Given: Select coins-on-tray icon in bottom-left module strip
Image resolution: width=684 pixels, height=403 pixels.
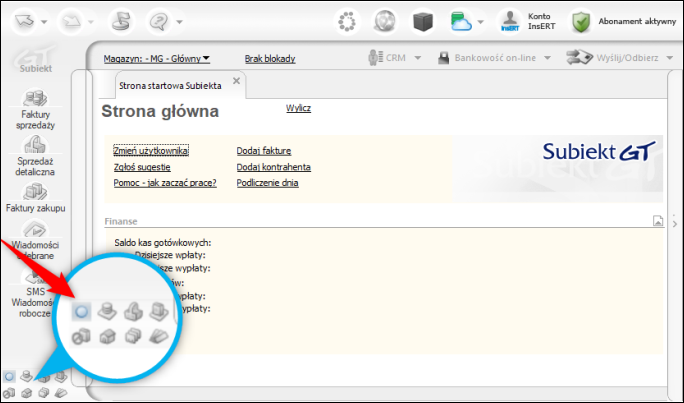Looking at the screenshot, I should (x=27, y=376).
